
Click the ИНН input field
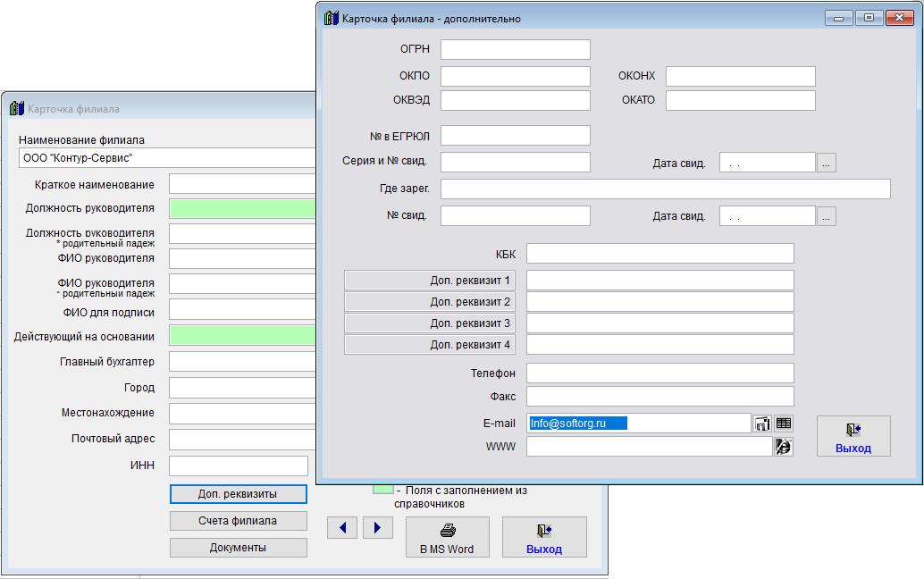click(239, 466)
